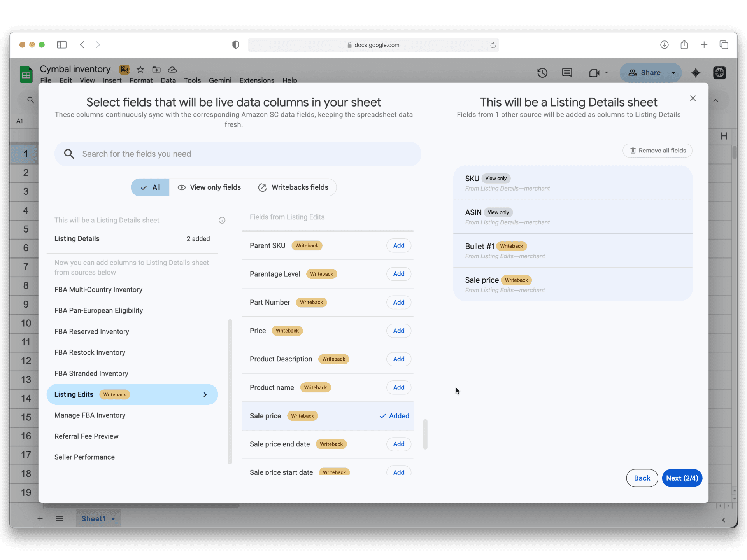The height and width of the screenshot is (560, 747).
Task: Open the comments panel icon
Action: [567, 73]
